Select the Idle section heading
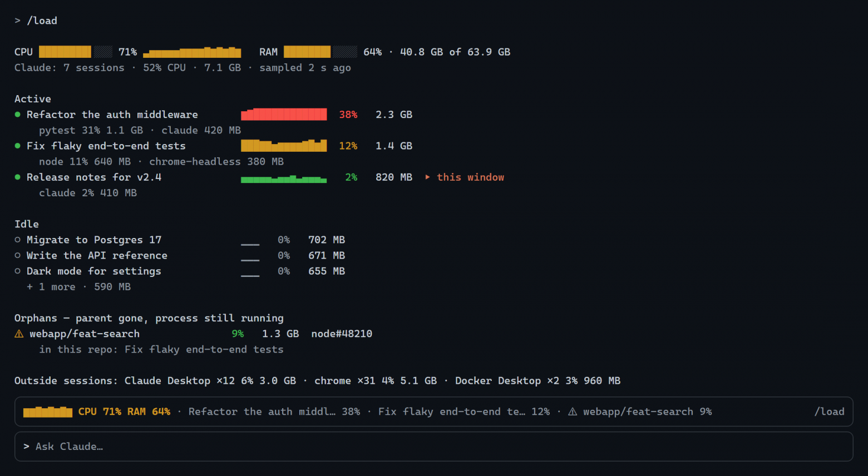The image size is (868, 476). 27,224
